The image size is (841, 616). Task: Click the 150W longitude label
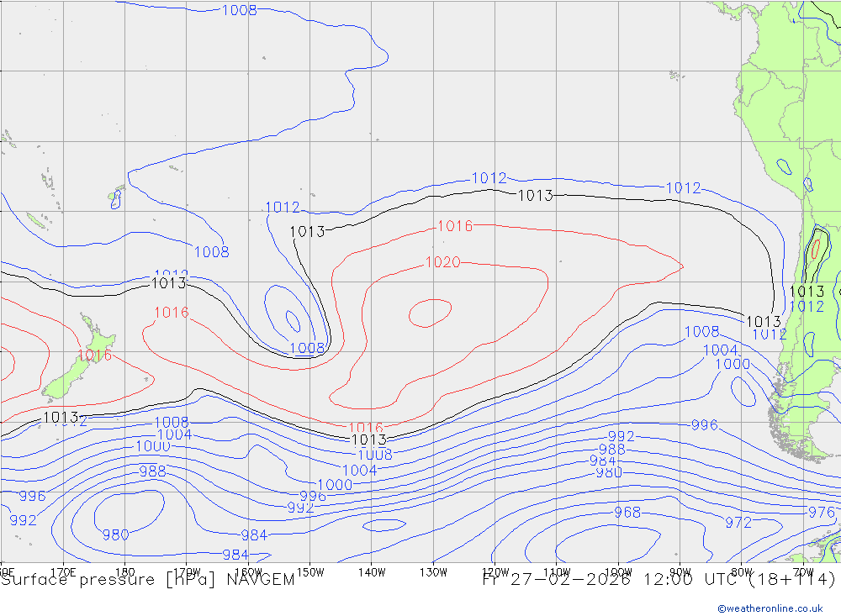coord(310,572)
